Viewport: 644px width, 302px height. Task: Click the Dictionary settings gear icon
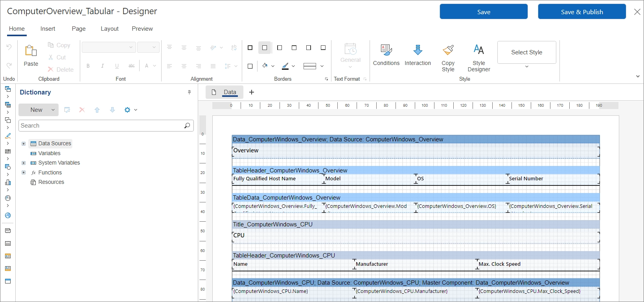(x=127, y=110)
